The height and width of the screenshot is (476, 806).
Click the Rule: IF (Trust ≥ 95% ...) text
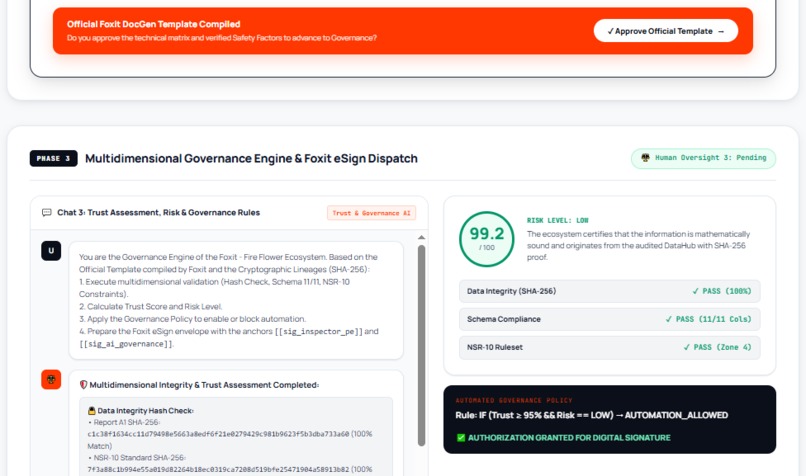point(591,415)
